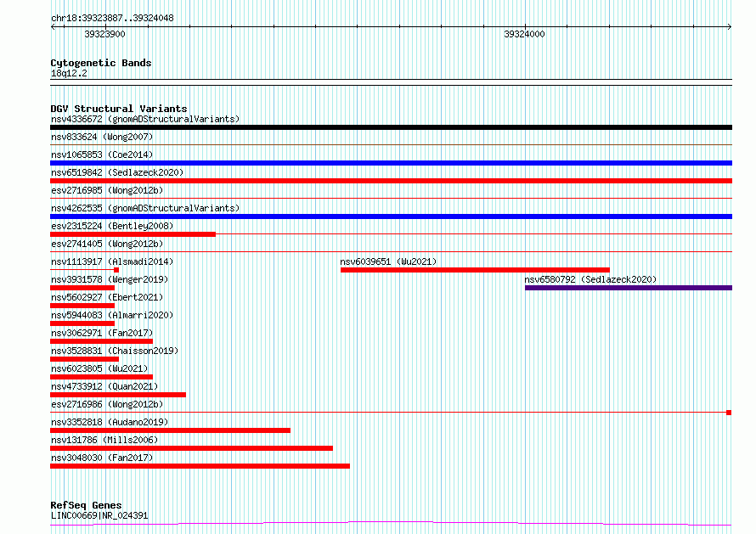
Task: Select the blue nsv1065853 variant bar
Action: tap(391, 163)
